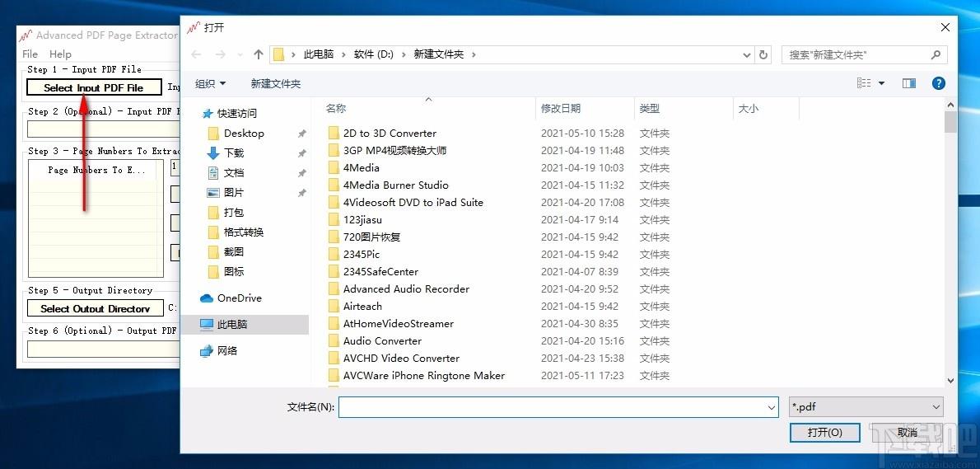The height and width of the screenshot is (469, 980).
Task: Select 打包 folder in navigation pane
Action: [x=234, y=212]
